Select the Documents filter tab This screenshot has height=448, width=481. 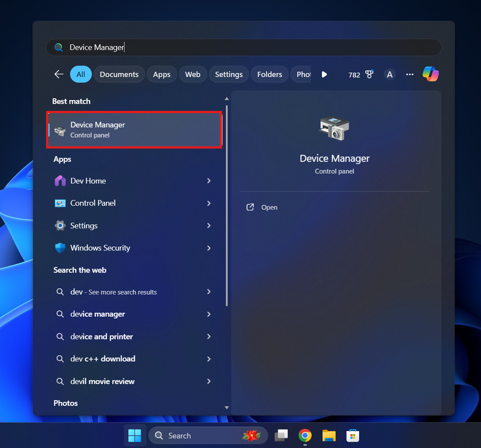(119, 74)
